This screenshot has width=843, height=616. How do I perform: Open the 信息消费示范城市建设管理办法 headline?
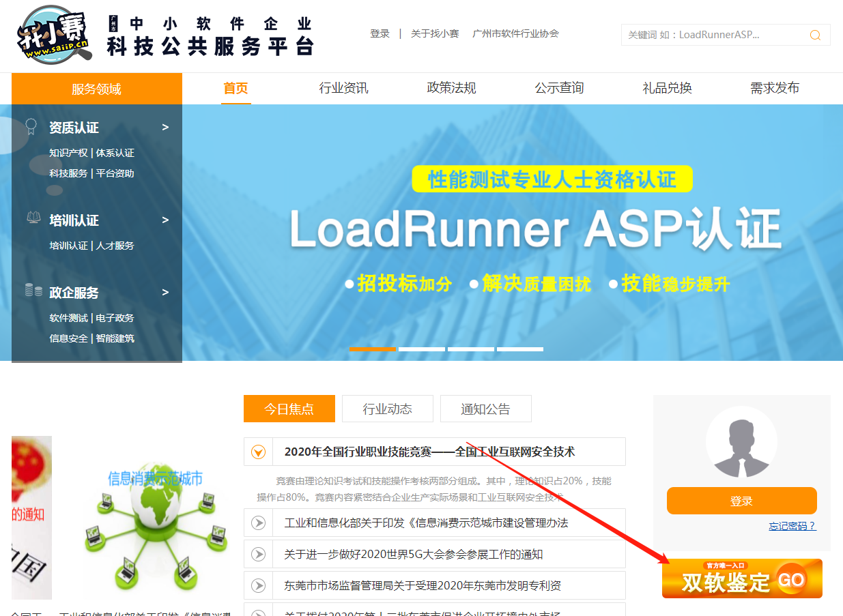(426, 523)
